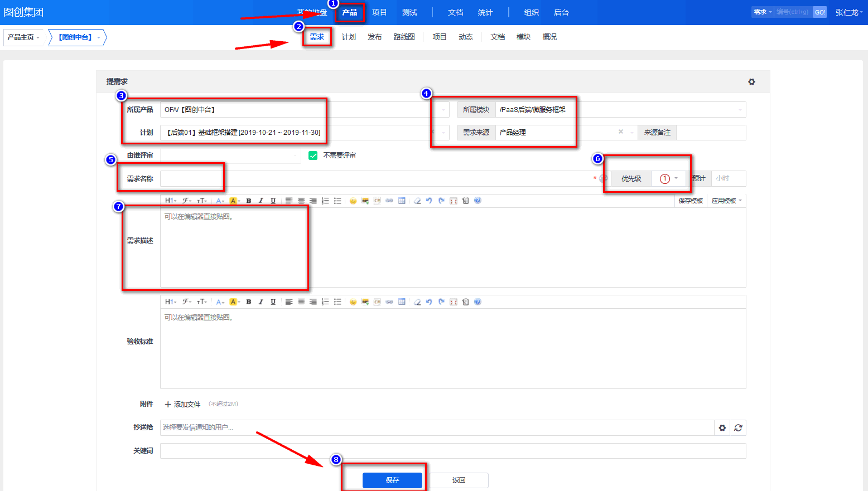Open 计划 dropdown with 【后端01】基础框架搭建
Screen dimensions: 868x491
(x=305, y=133)
